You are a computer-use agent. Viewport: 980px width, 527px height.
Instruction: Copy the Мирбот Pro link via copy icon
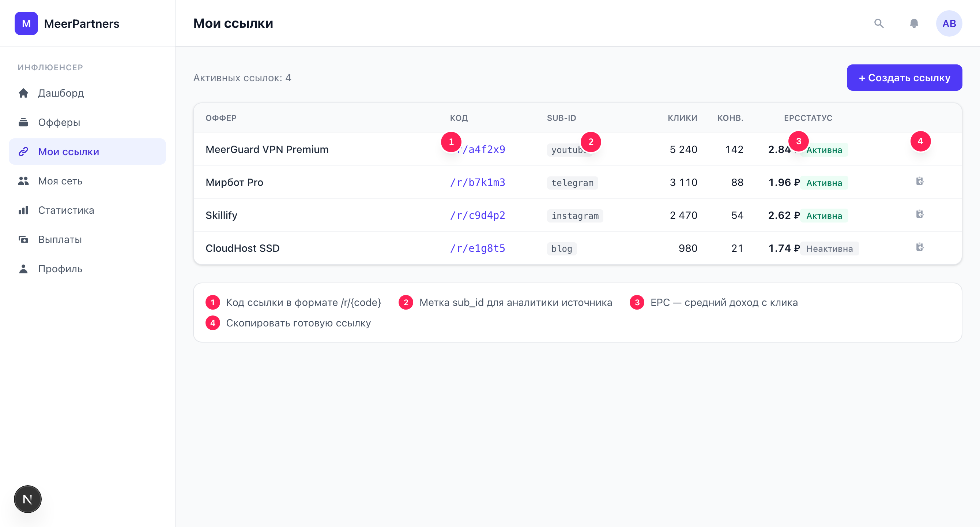tap(920, 181)
